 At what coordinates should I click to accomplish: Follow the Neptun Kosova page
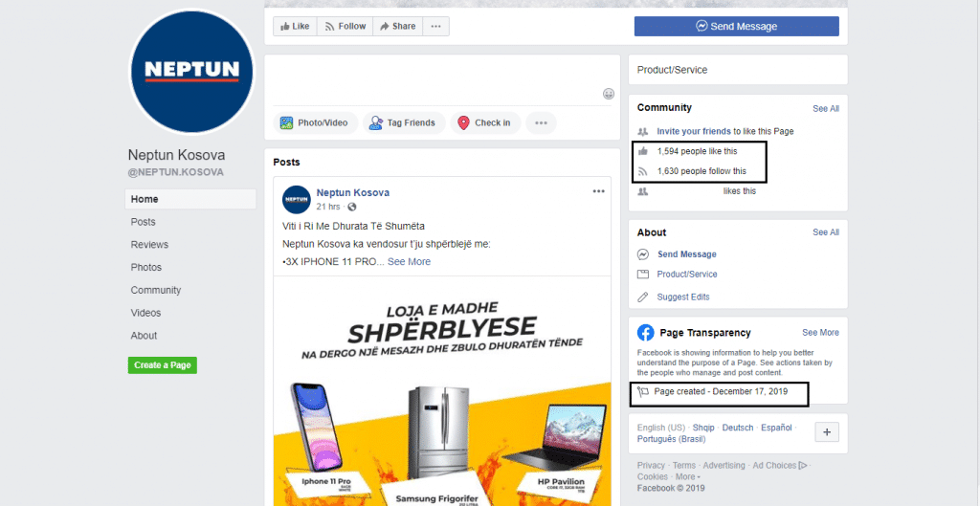tap(345, 26)
